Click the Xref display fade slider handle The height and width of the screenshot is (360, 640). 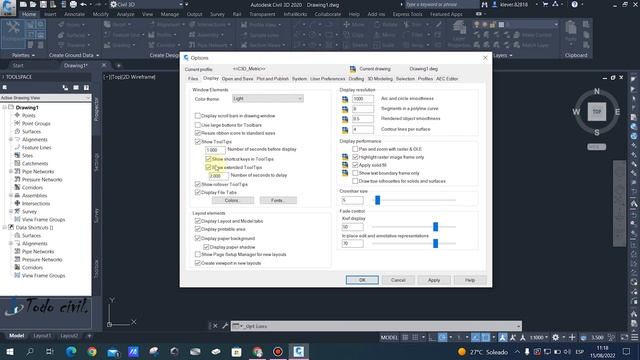point(436,227)
